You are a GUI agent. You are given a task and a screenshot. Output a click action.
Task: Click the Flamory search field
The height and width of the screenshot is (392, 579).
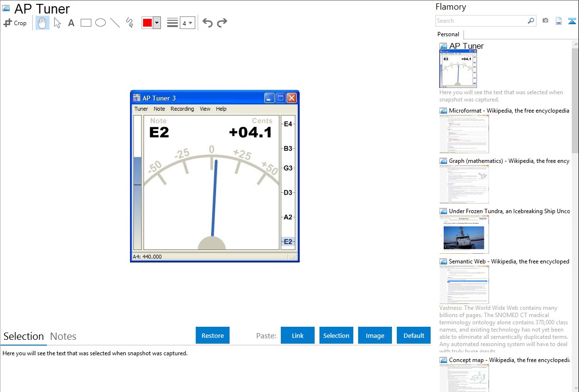coord(481,21)
